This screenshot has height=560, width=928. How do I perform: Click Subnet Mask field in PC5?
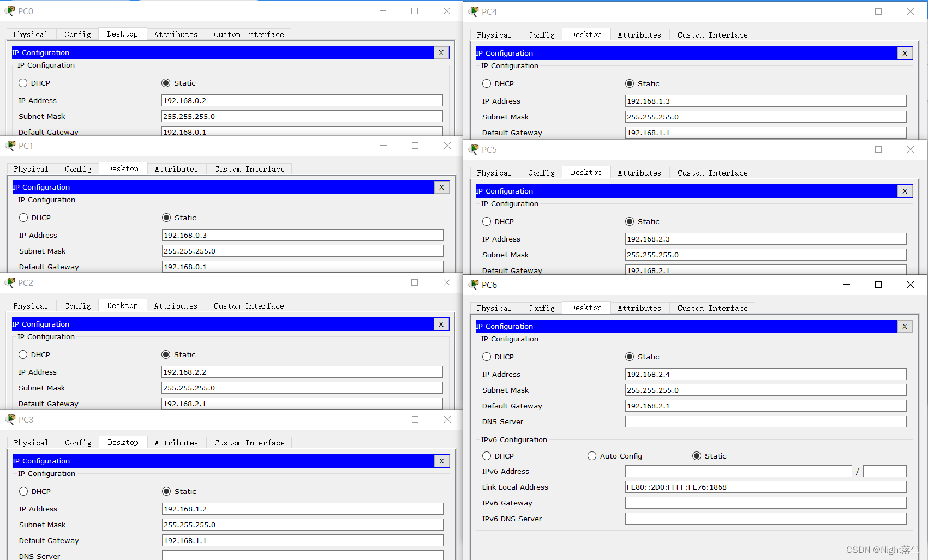(766, 255)
